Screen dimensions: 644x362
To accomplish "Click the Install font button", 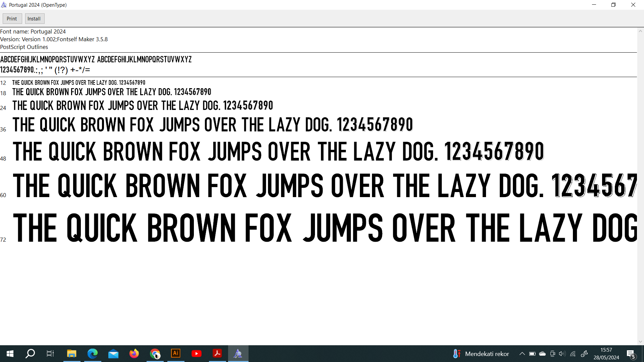I will click(x=34, y=19).
